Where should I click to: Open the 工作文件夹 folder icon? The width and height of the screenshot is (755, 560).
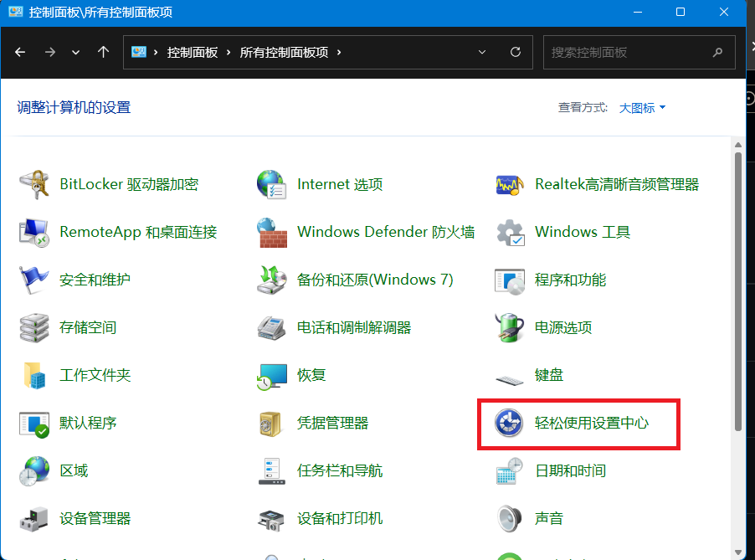click(x=34, y=376)
